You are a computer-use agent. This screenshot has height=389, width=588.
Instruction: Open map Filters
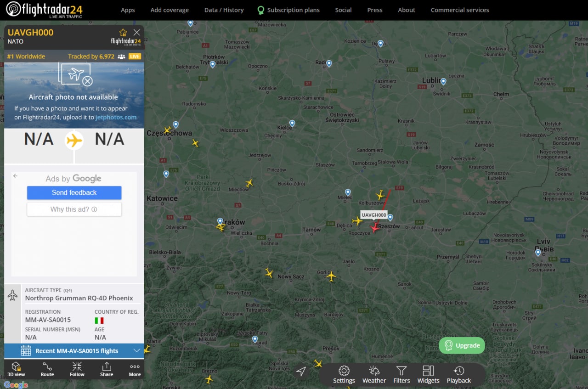401,375
